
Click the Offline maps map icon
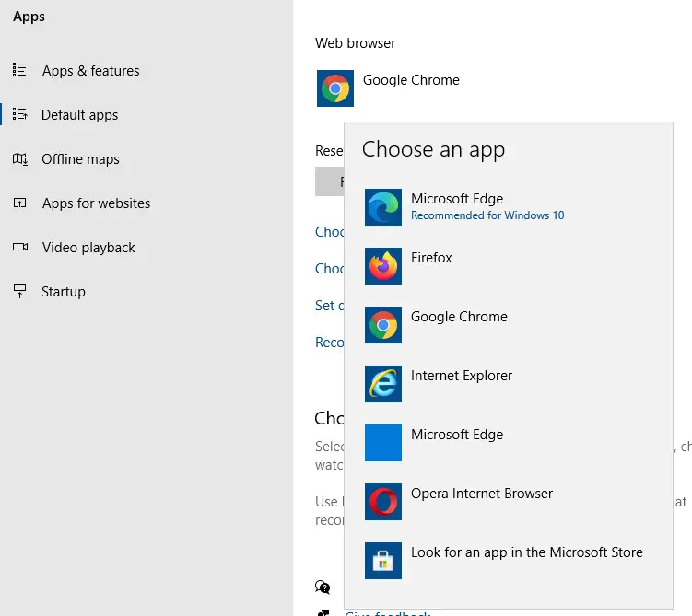20,158
